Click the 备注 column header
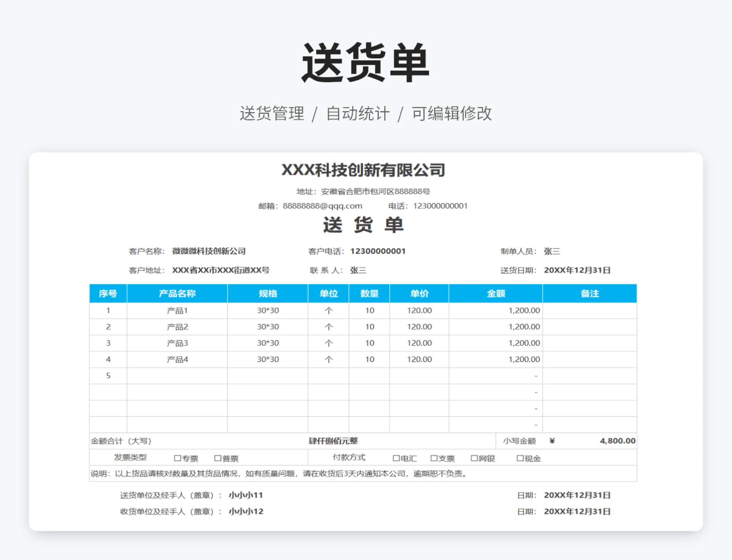732x560 pixels. [589, 293]
